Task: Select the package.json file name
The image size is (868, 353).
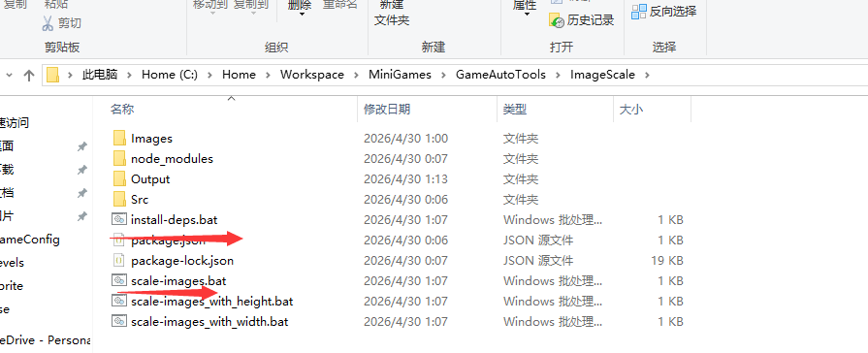Action: pos(169,241)
